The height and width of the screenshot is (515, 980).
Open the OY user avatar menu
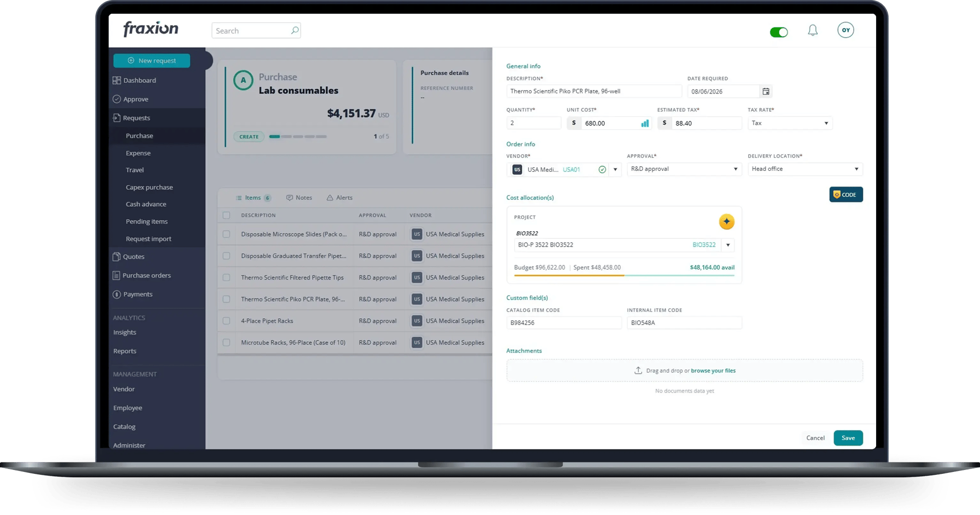tap(846, 30)
